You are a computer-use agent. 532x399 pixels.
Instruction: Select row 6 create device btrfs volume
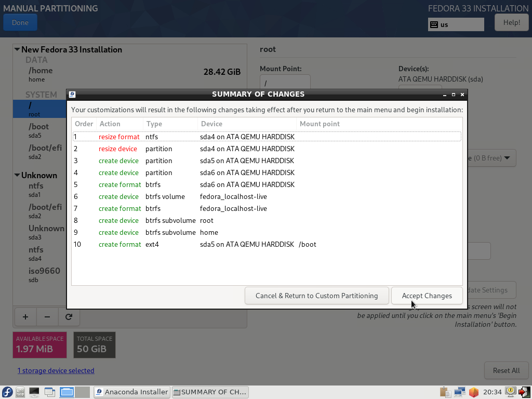[267, 196]
